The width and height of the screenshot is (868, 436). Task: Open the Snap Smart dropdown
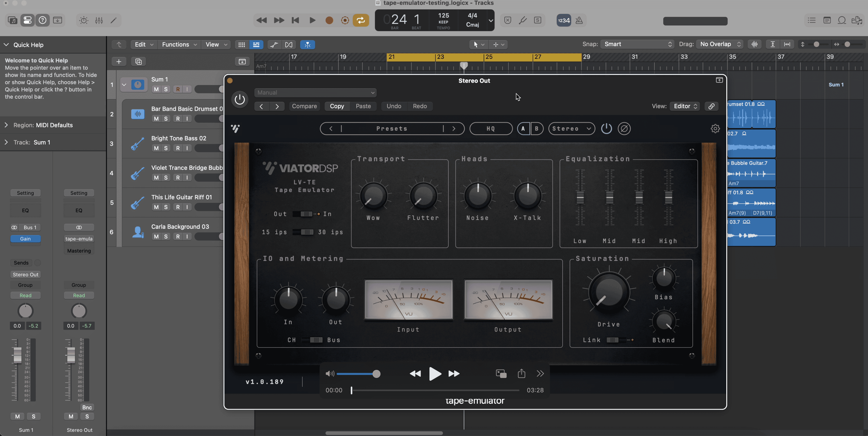pos(637,44)
